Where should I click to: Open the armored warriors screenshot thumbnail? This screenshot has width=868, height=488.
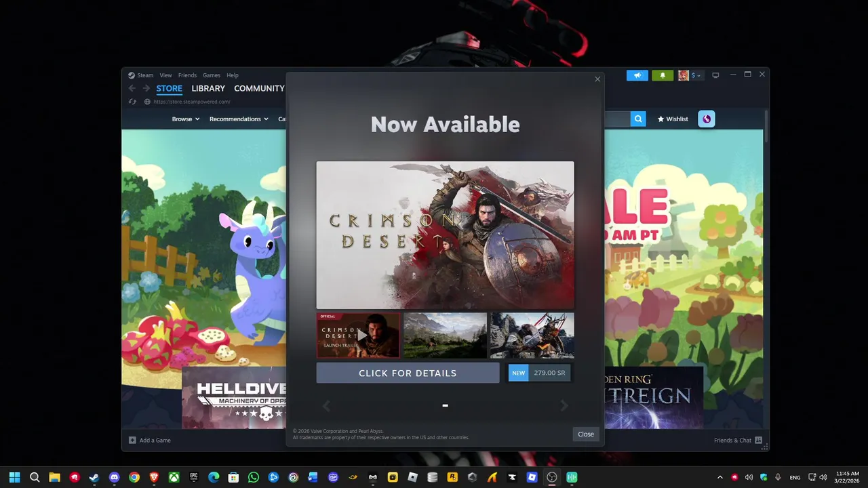tap(532, 335)
